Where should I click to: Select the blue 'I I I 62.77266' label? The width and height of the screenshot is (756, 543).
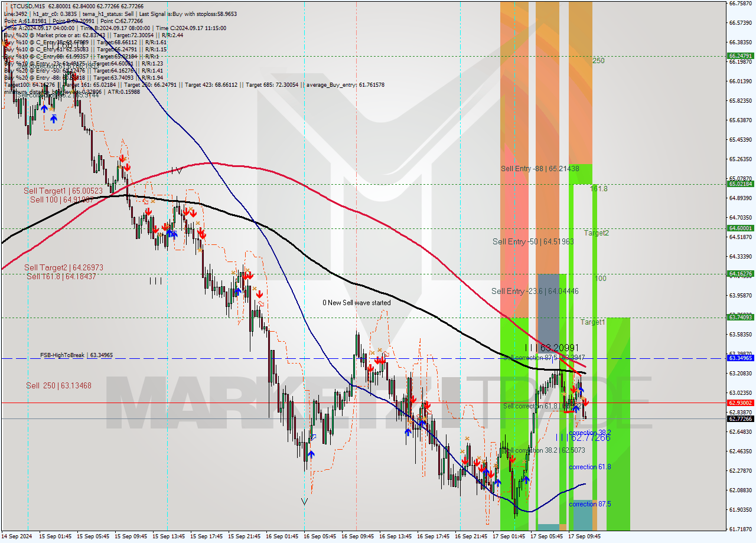pos(583,437)
